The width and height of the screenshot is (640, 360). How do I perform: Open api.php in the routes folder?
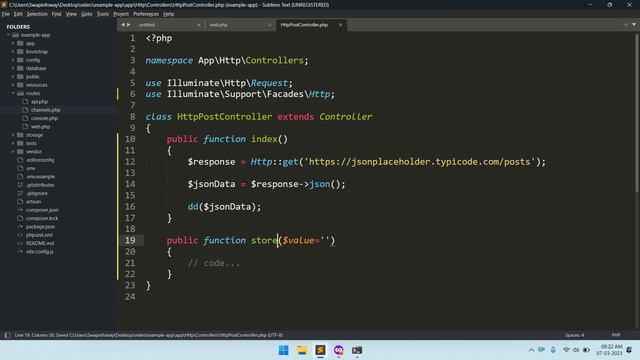pos(39,102)
